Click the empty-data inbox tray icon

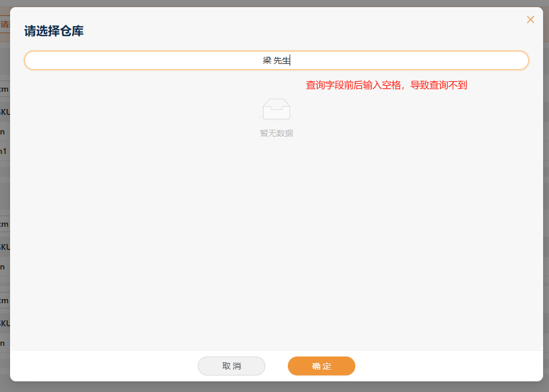click(x=276, y=109)
